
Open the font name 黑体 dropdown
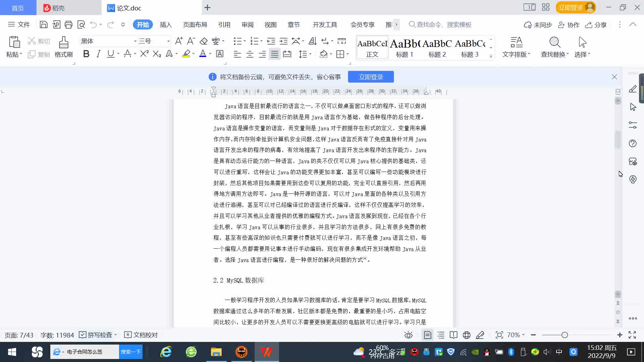point(135,41)
